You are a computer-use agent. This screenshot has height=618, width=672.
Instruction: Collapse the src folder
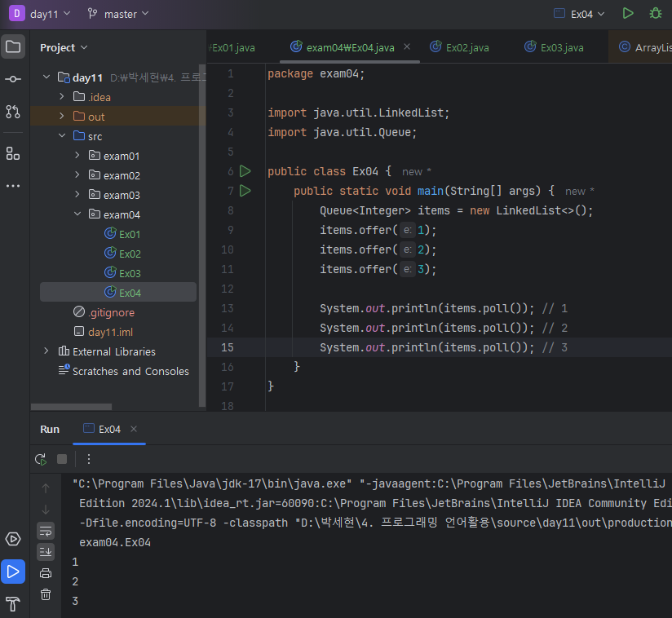pos(62,136)
